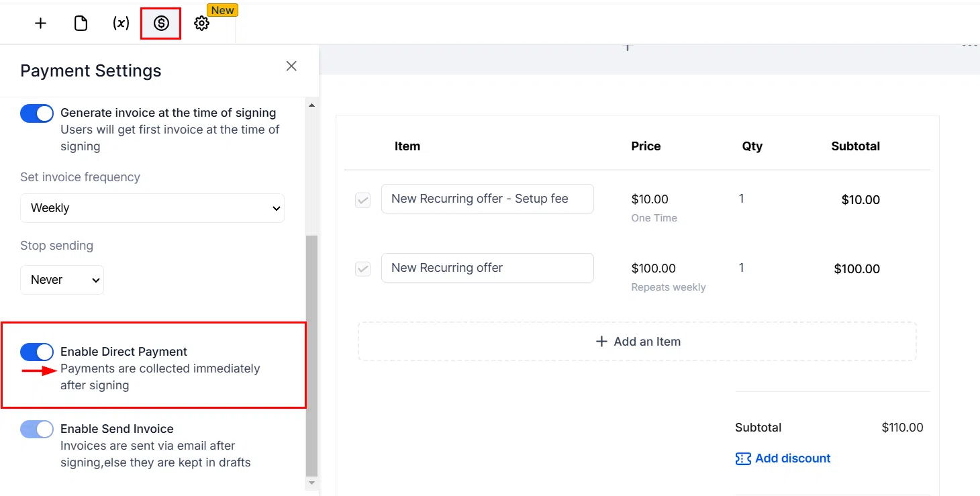Open the Weekly invoice frequency dropdown
This screenshot has width=980, height=496.
tap(152, 208)
